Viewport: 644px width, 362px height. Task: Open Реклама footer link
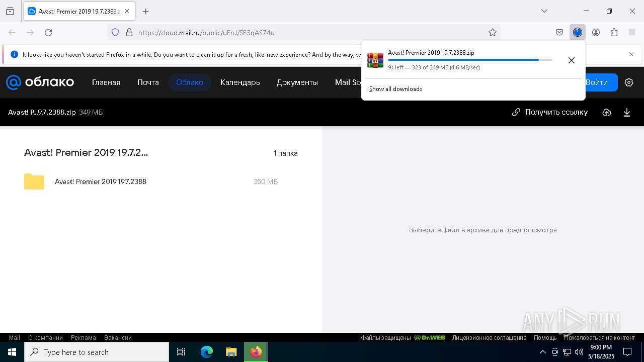click(x=84, y=338)
